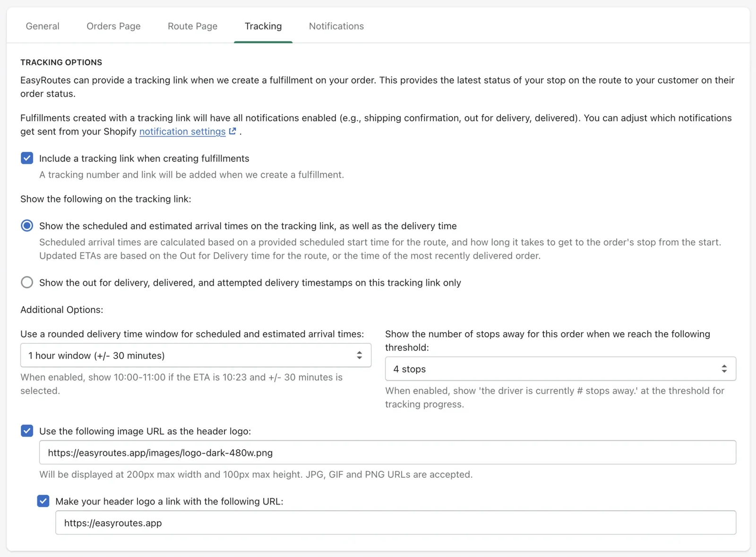Click the arrows on 1 hour window select
This screenshot has height=557, width=756.
click(360, 355)
